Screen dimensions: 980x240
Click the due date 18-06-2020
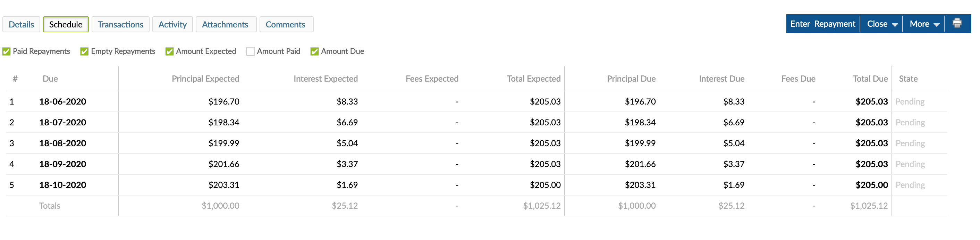pos(63,101)
